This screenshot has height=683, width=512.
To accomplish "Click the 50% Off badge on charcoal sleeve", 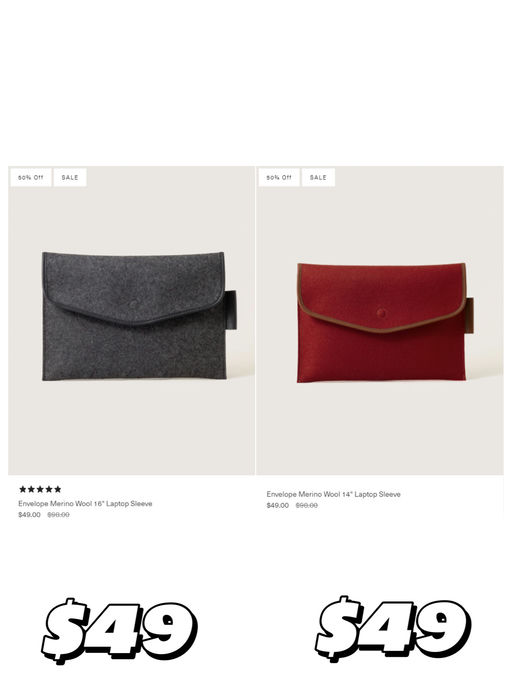I will coord(31,177).
